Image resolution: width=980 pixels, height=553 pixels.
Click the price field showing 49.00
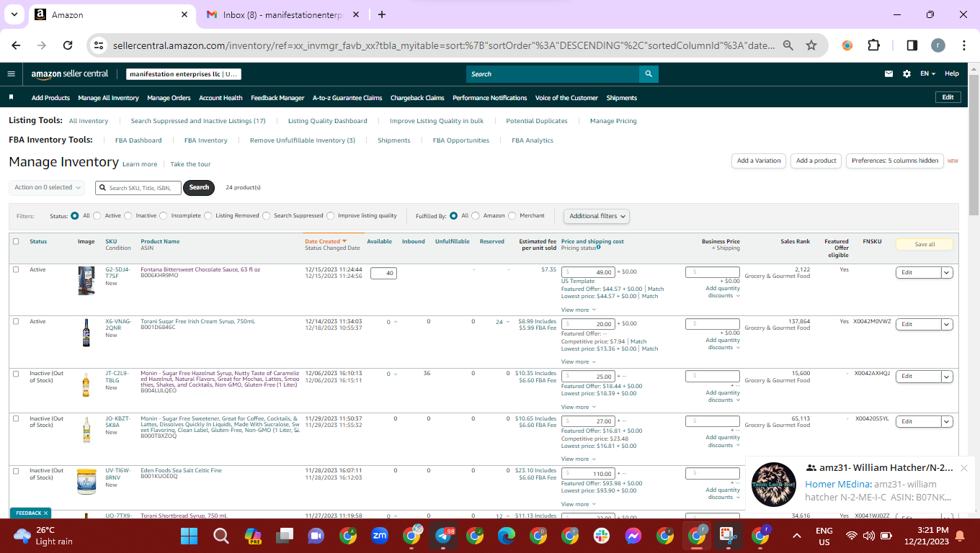click(x=588, y=272)
